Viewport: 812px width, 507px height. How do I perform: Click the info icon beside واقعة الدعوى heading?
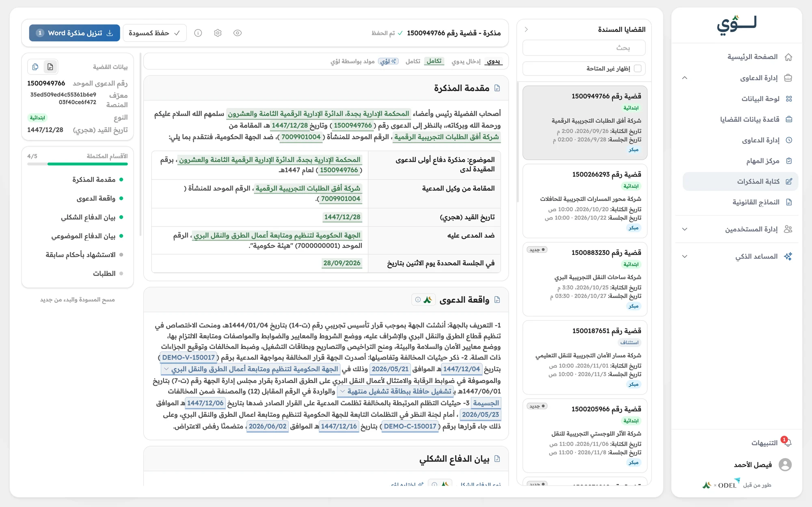click(418, 300)
